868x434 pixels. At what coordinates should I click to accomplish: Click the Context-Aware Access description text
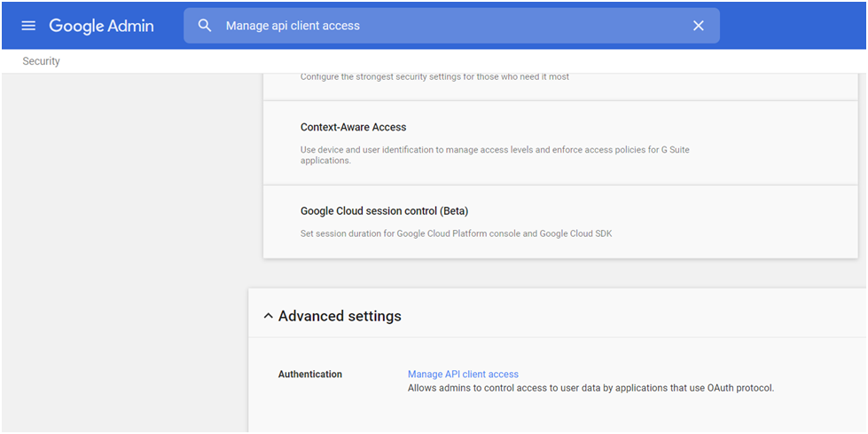(x=495, y=155)
